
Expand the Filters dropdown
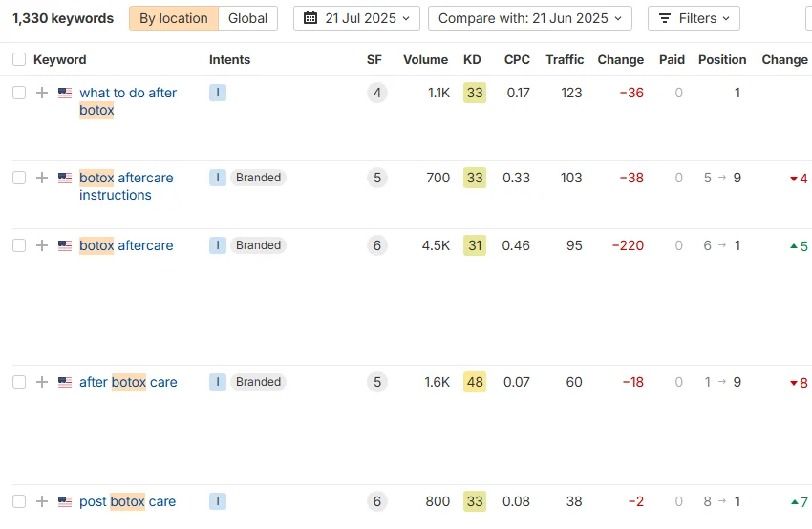pyautogui.click(x=694, y=18)
